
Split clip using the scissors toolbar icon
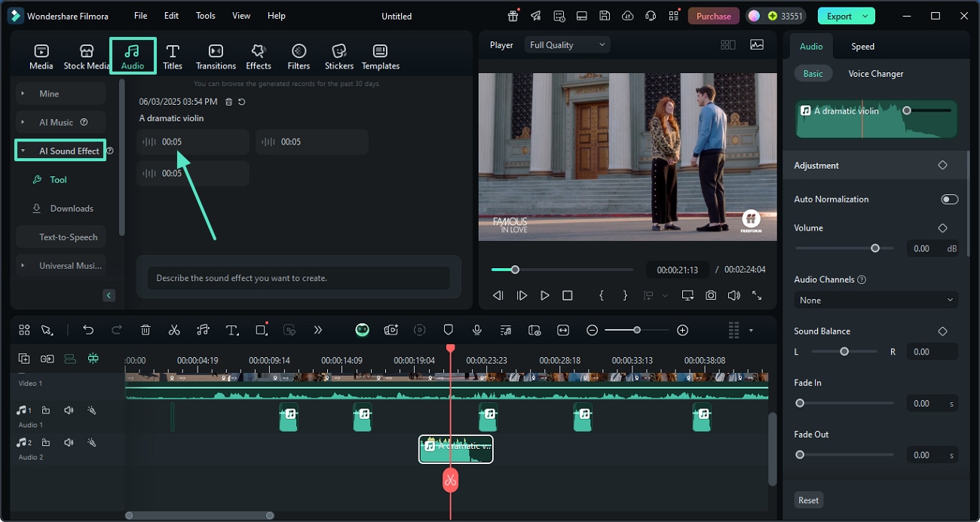point(174,330)
